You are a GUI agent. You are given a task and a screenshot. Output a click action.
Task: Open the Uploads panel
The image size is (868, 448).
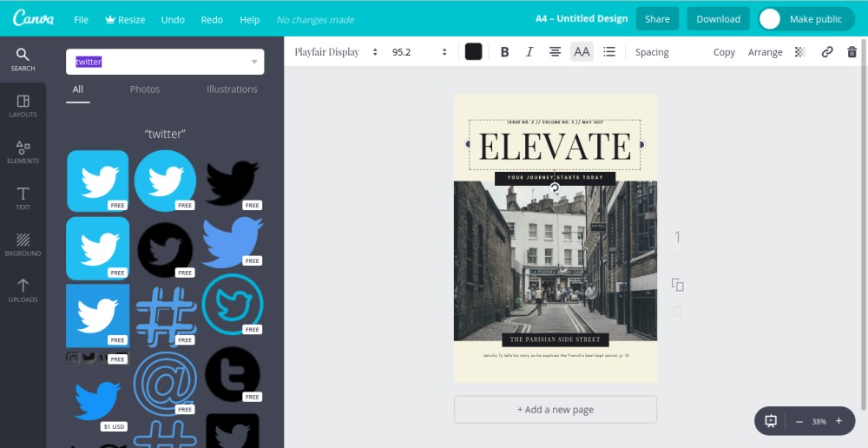coord(23,291)
